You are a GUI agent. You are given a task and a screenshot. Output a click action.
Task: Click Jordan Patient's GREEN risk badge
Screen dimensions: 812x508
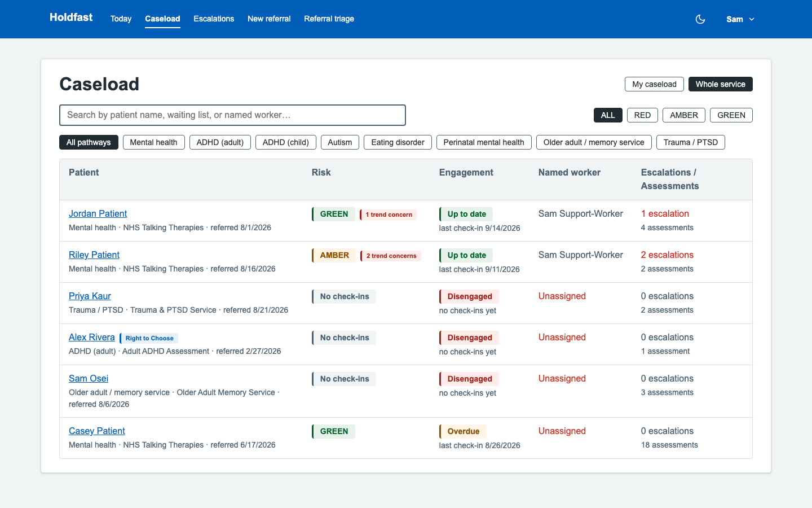tap(334, 214)
